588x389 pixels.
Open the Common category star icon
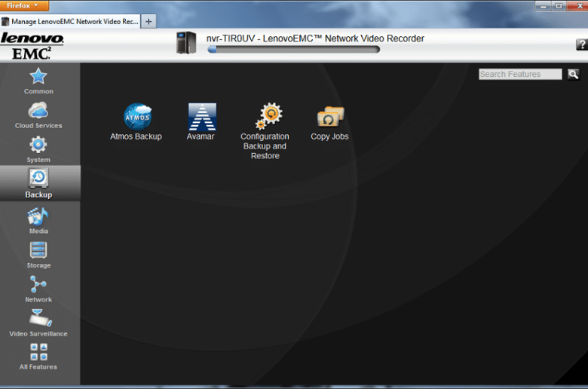(38, 77)
